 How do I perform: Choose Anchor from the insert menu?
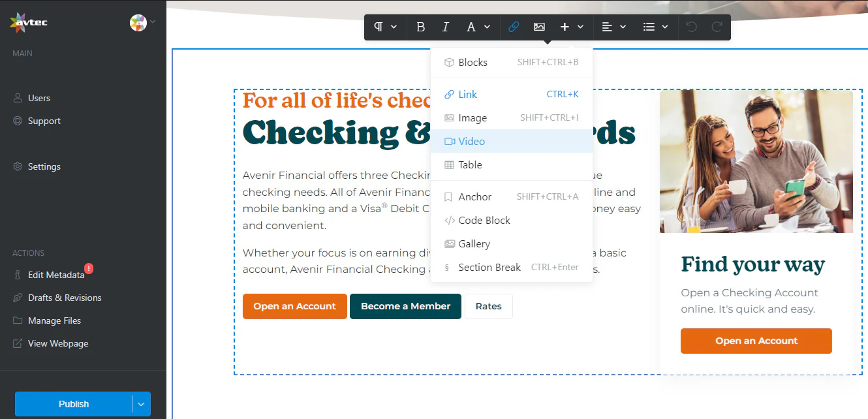(x=512, y=197)
